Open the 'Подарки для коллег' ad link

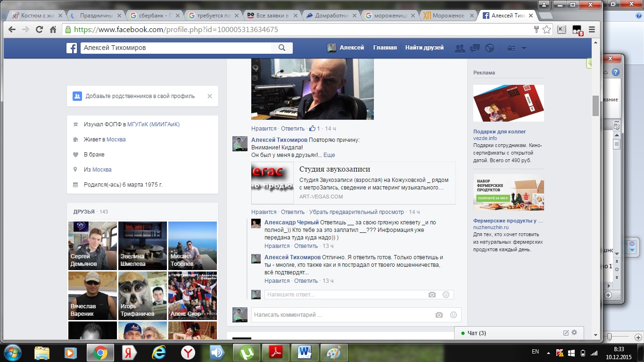click(500, 132)
